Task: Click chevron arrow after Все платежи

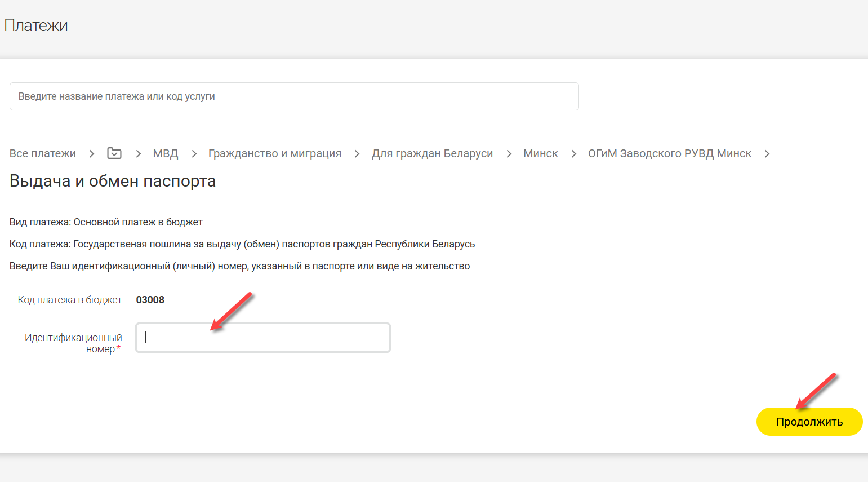Action: tap(92, 154)
